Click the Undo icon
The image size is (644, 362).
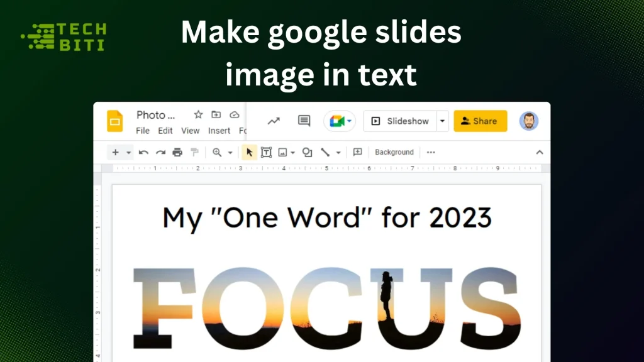point(143,152)
